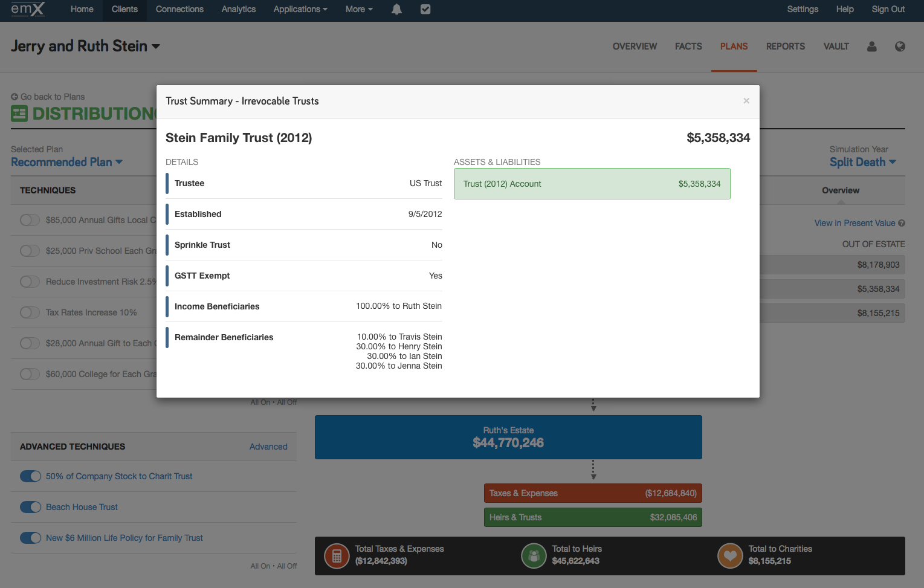The width and height of the screenshot is (924, 588).
Task: Enable the Tax Rates Increase 10% technique
Action: 30,312
